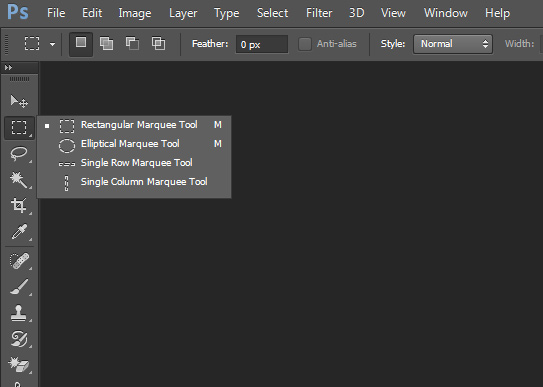
Task: Select the History Brush tool
Action: (x=19, y=339)
